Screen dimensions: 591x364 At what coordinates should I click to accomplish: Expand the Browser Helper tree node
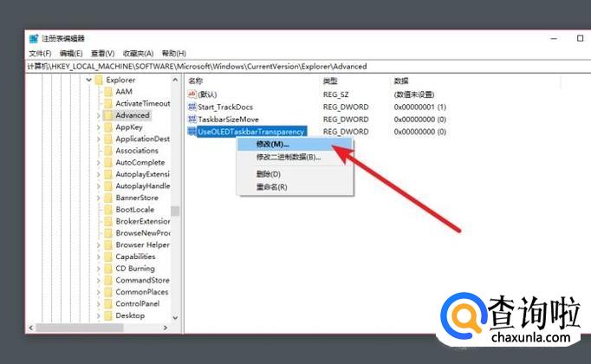click(99, 245)
